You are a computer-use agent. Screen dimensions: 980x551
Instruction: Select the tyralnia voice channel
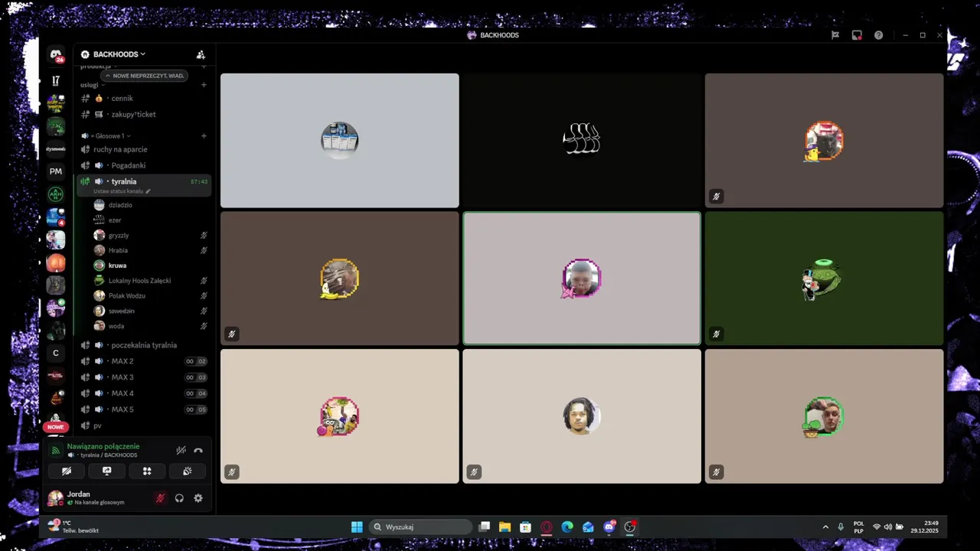(143, 185)
